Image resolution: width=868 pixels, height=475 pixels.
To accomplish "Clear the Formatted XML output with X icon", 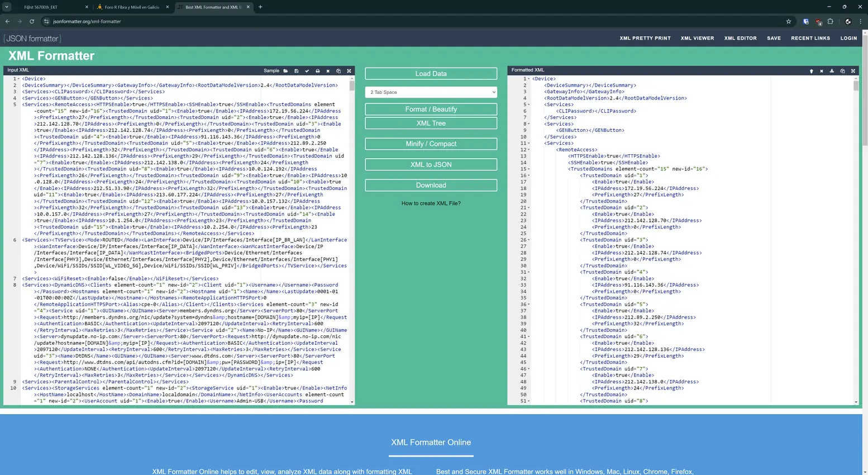I will (x=822, y=71).
